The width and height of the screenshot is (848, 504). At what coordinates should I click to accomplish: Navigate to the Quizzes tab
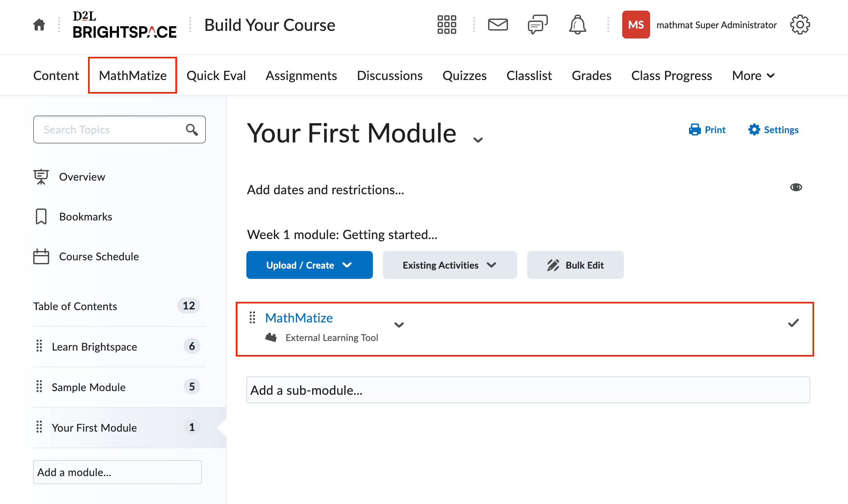pos(464,75)
